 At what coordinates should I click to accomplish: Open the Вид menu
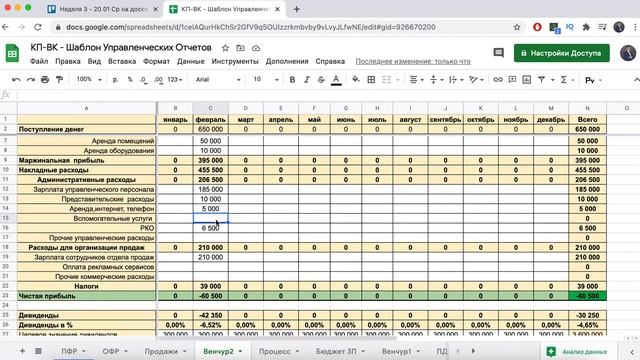94,61
